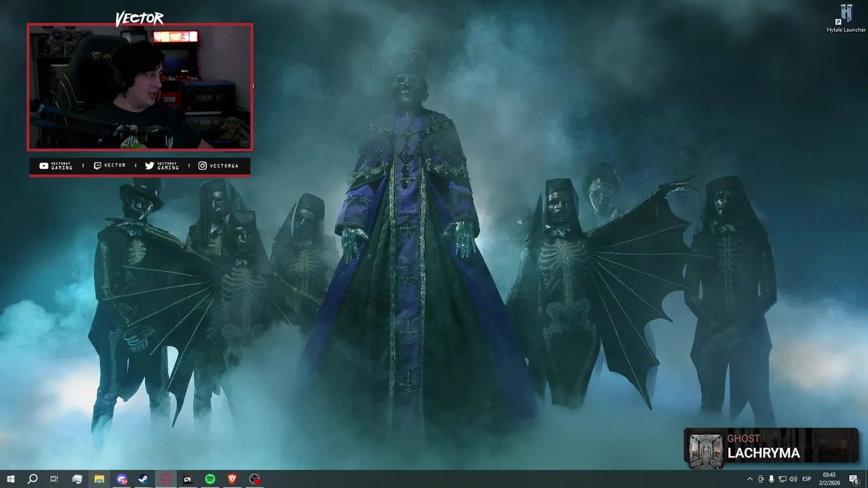Click the Twitch icon in the overlay

pos(97,165)
